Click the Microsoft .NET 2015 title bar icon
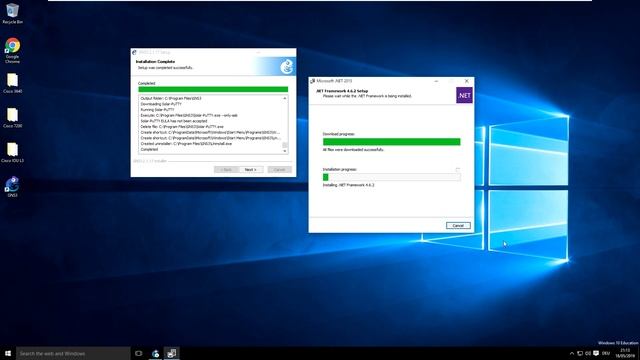The image size is (640, 360). point(313,81)
